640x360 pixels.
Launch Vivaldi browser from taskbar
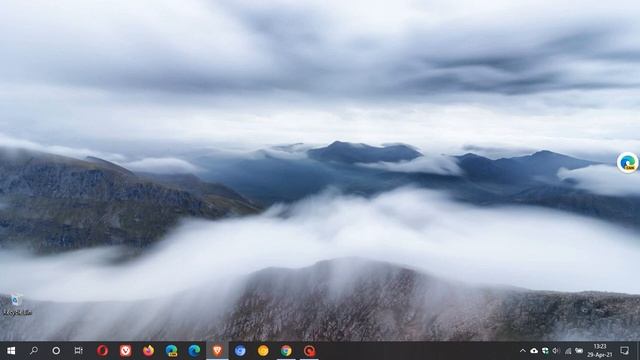(x=125, y=351)
